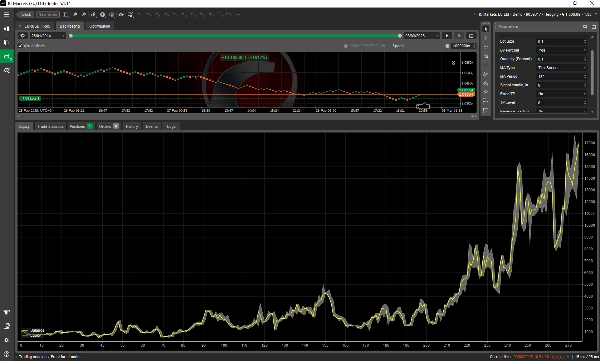
Task: Open the end date dropdown
Action: point(422,36)
